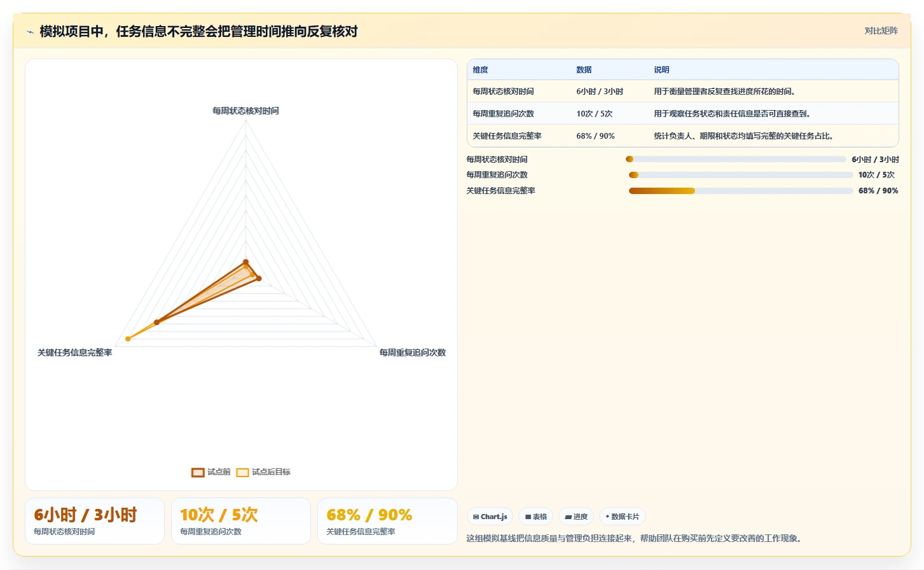The height and width of the screenshot is (570, 924).
Task: Click the 关键任务信息完整率 table row cell
Action: (507, 136)
